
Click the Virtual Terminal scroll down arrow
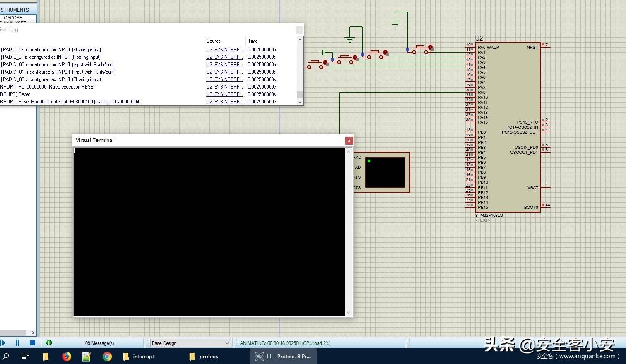[348, 312]
